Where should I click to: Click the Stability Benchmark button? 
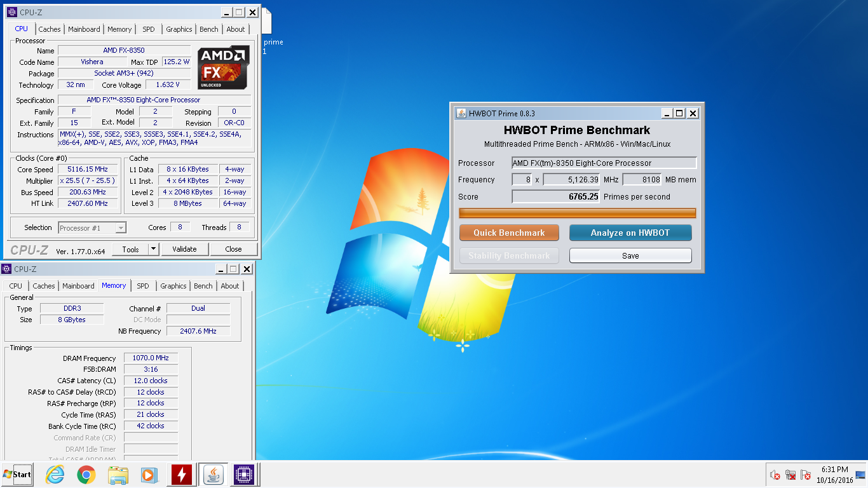pyautogui.click(x=509, y=255)
